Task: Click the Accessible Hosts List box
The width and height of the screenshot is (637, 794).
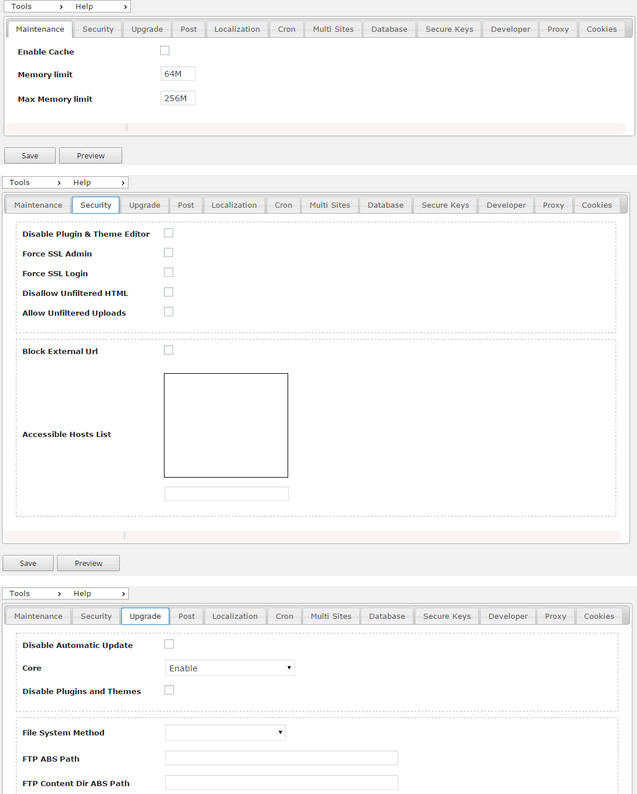Action: 226,425
